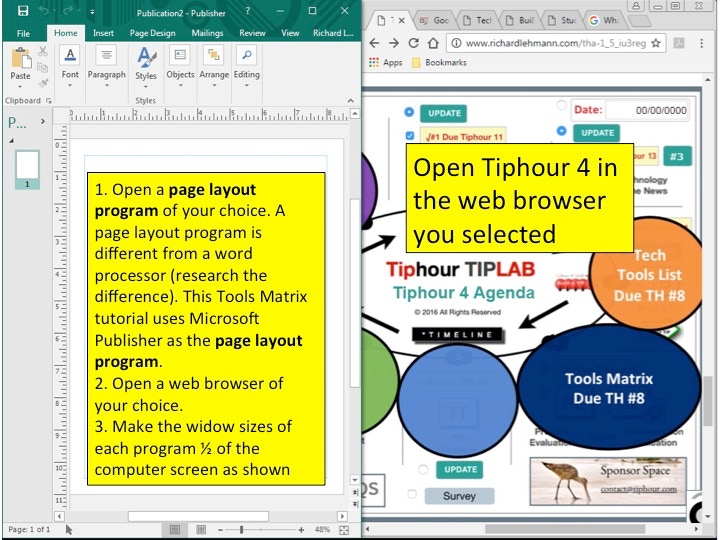This screenshot has width=720, height=540.
Task: Open the File tab in Publisher
Action: 23,33
